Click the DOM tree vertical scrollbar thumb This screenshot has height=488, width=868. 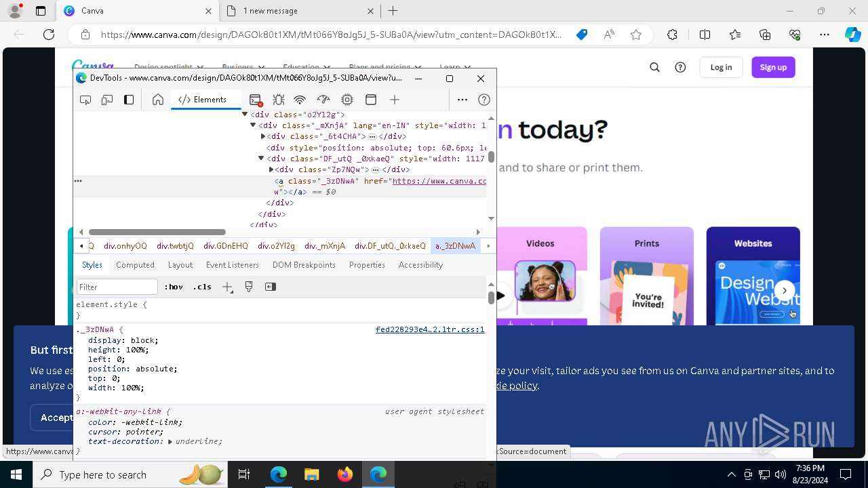click(x=491, y=157)
